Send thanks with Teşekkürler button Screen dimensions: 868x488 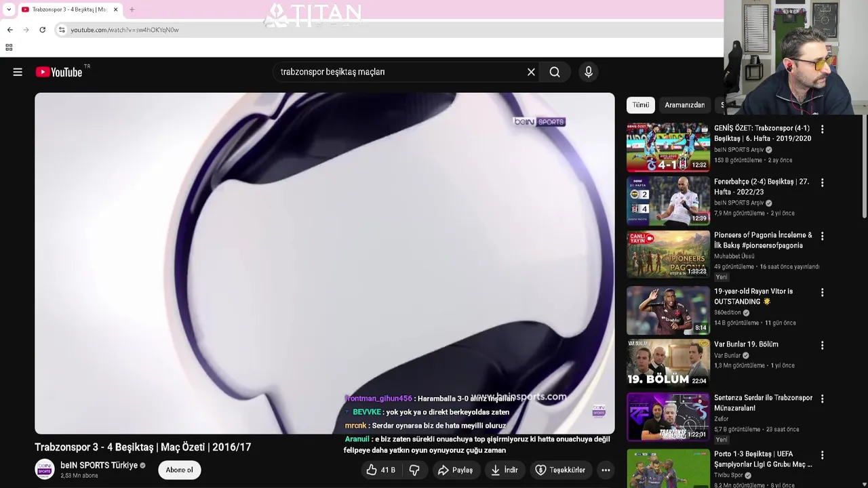[x=560, y=470]
